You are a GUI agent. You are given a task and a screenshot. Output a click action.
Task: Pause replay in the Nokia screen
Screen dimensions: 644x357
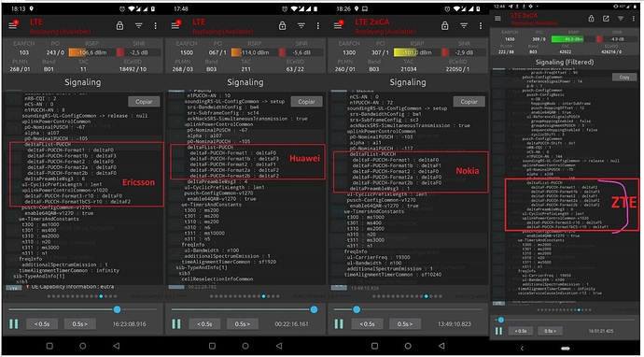tap(339, 323)
